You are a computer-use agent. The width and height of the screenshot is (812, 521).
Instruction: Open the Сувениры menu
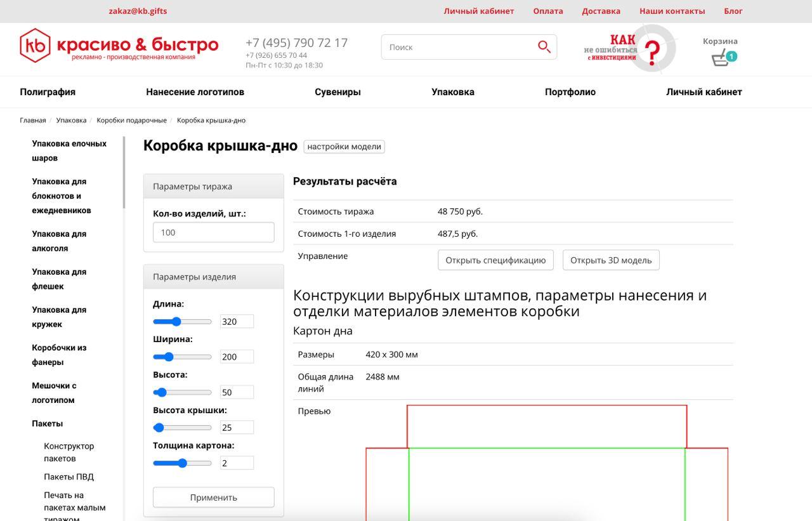(x=337, y=91)
